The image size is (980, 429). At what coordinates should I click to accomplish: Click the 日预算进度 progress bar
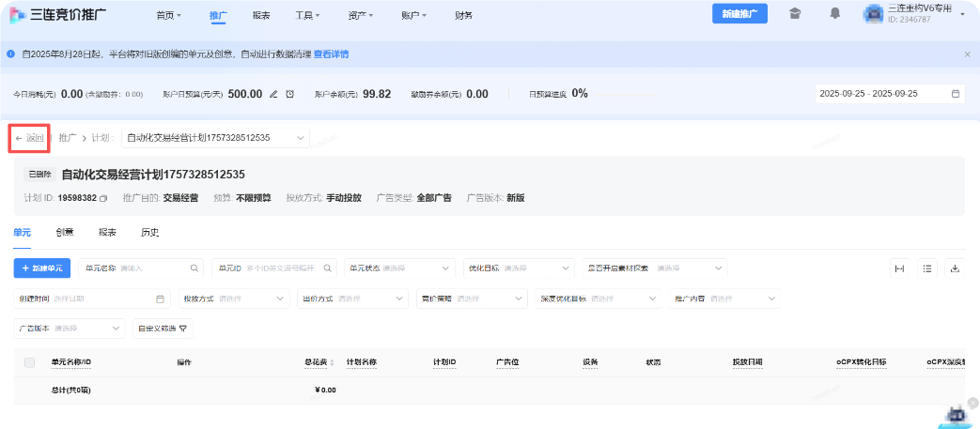625,94
